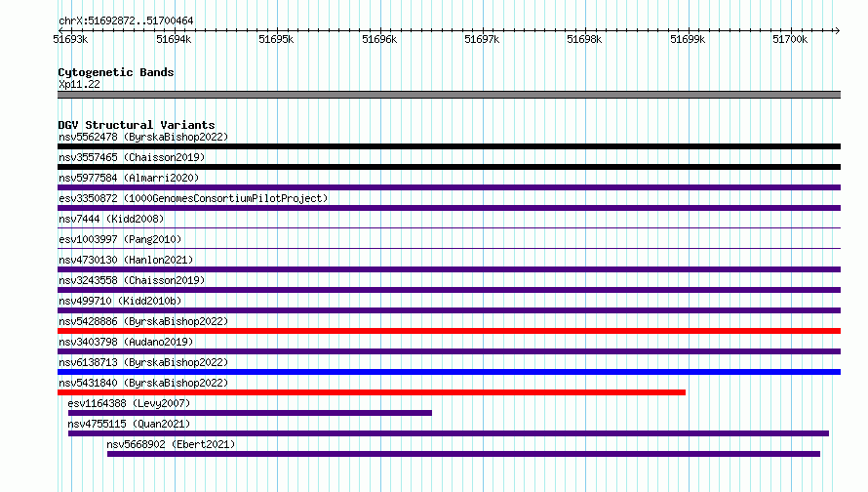Image resolution: width=868 pixels, height=492 pixels.
Task: Click the nsv3557465 (Chaisson2019) label
Action: tap(132, 157)
